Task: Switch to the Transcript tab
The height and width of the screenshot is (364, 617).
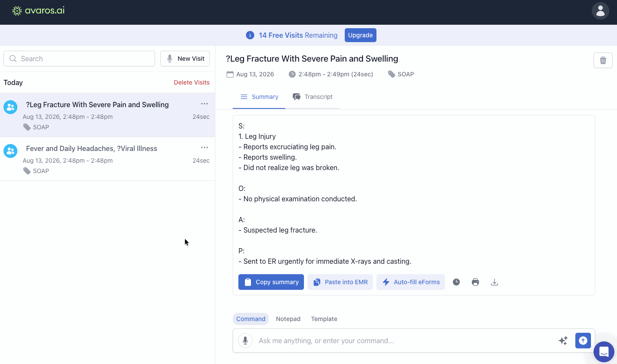Action: 313,97
